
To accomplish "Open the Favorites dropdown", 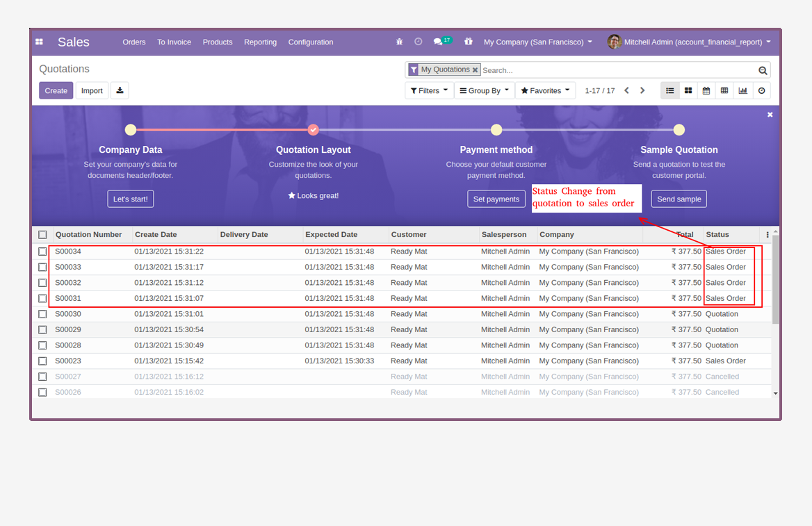I will click(545, 90).
